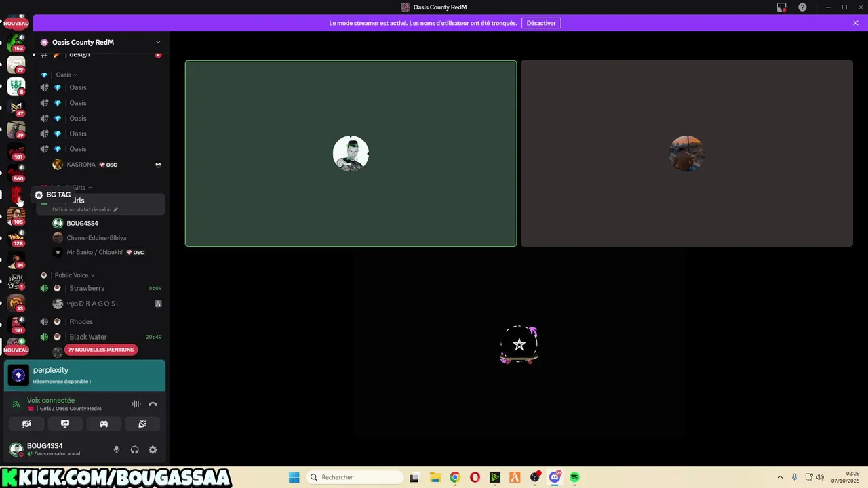Open the perplexity reward banner
The width and height of the screenshot is (868, 488).
tap(85, 375)
